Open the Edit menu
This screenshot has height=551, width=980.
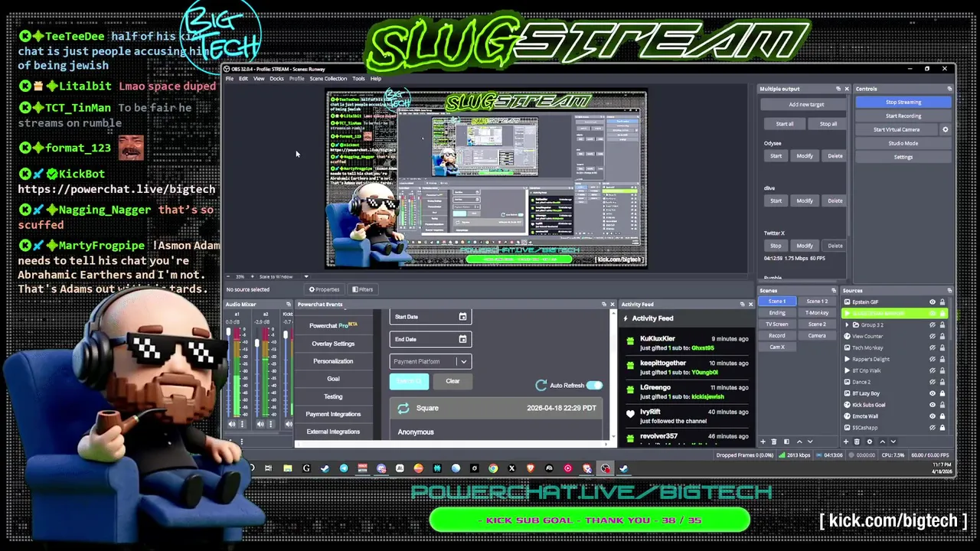point(243,79)
